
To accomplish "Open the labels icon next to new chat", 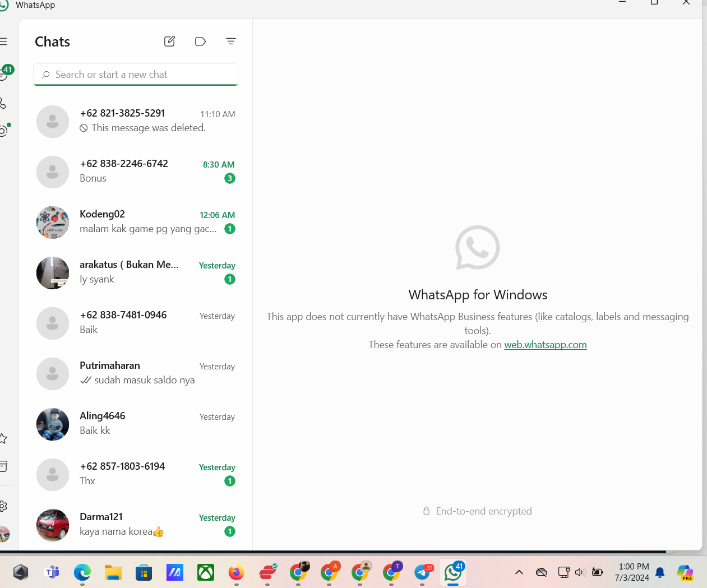I will click(x=200, y=41).
